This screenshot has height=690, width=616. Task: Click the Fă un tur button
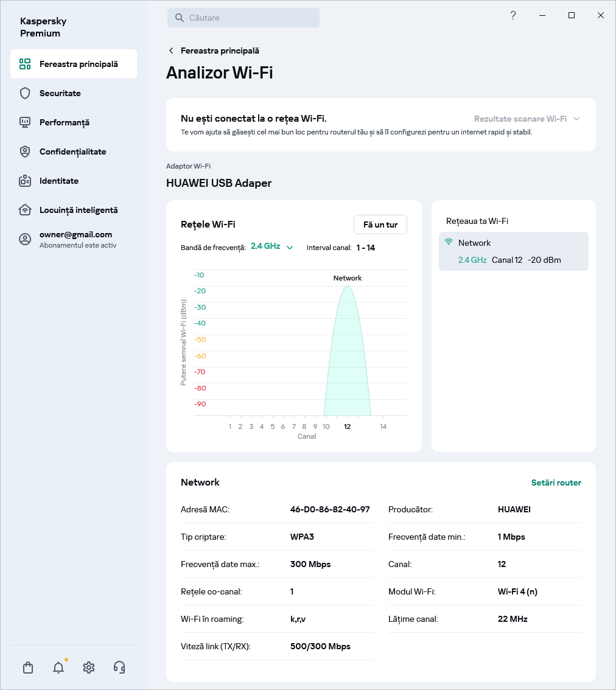click(x=380, y=225)
